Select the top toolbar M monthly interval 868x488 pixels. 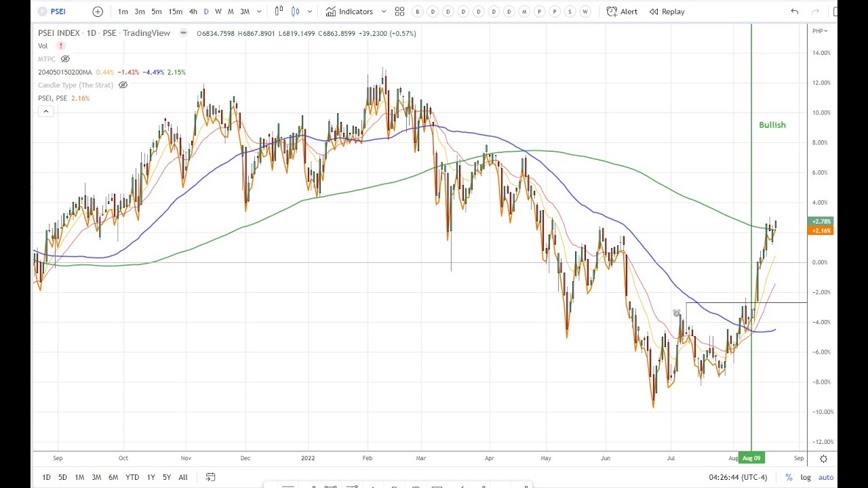pos(231,12)
